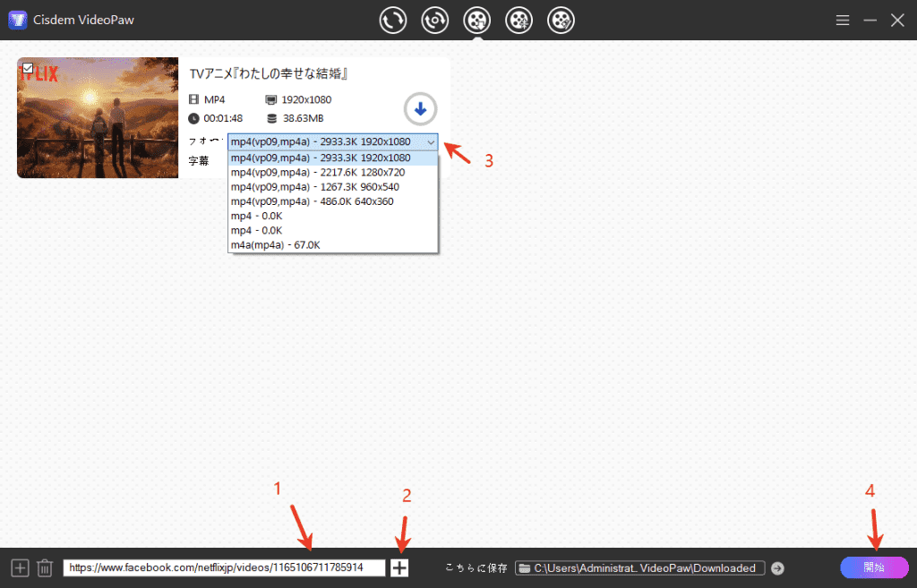Click the 38.63MB file size text
This screenshot has width=917, height=588.
click(x=303, y=119)
